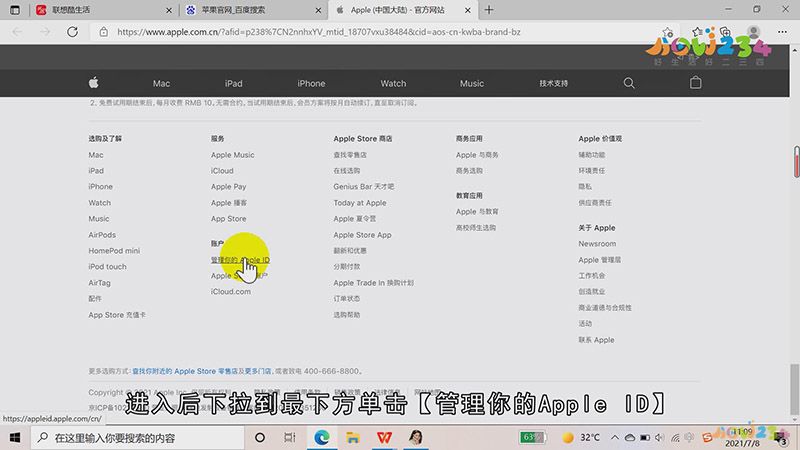Click 管理你的 Apple ID link

click(x=240, y=260)
